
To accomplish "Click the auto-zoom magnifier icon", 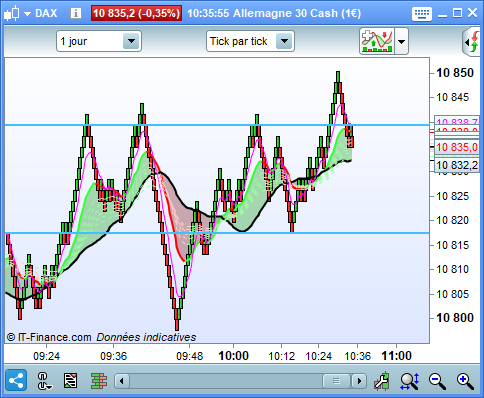I will point(410,381).
